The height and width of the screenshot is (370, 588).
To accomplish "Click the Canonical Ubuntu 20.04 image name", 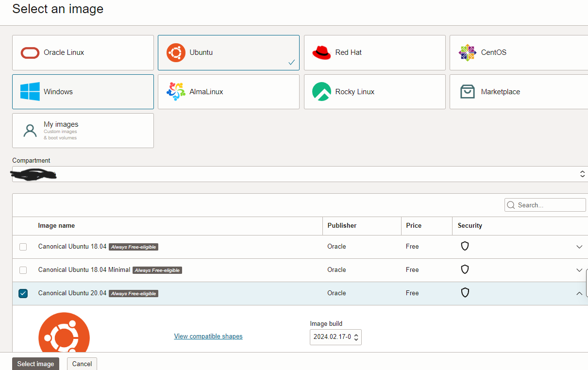I will coord(72,293).
